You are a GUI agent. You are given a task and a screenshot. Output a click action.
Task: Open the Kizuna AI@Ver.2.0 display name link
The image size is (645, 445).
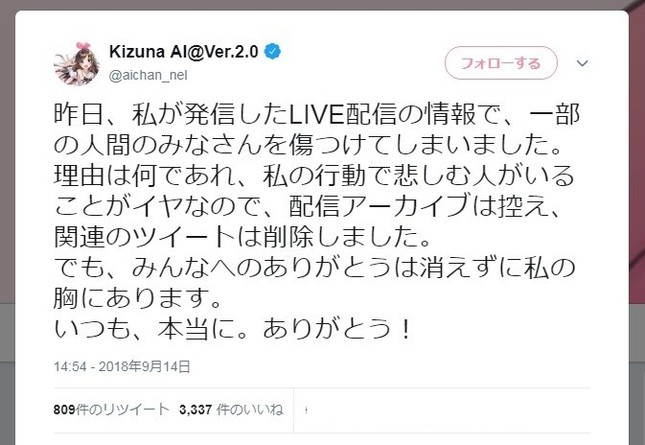click(184, 52)
